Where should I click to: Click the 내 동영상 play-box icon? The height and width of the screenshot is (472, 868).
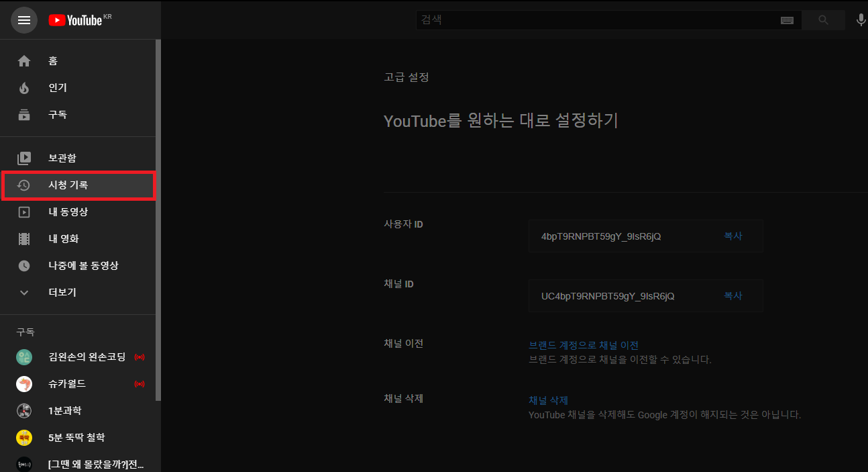pos(24,212)
